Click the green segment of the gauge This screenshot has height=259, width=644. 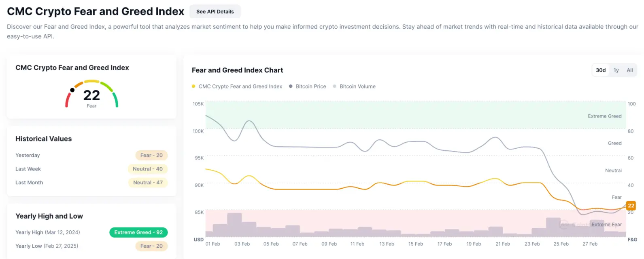[115, 99]
